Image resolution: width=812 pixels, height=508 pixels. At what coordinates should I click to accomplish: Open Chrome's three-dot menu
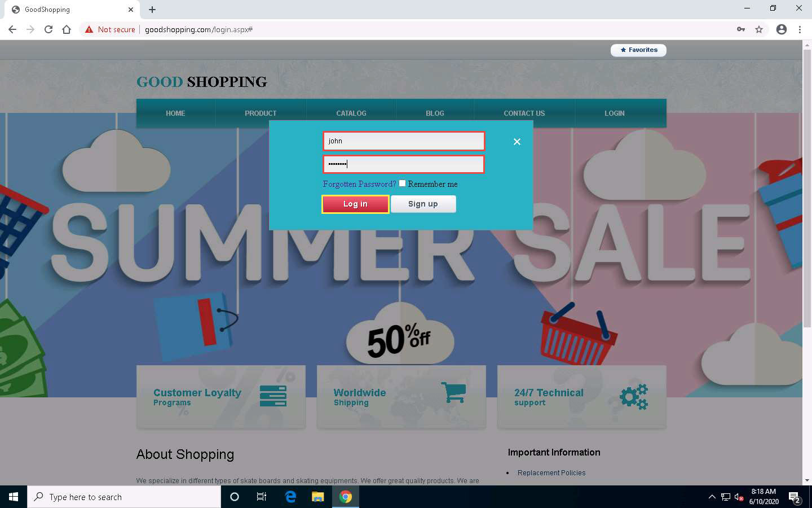coord(800,29)
